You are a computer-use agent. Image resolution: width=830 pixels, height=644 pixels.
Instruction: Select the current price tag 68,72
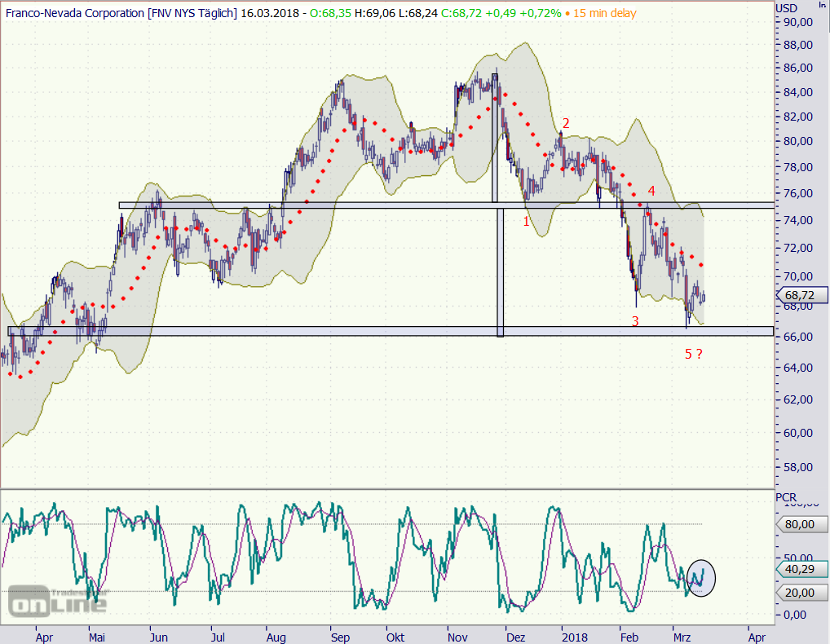(801, 295)
